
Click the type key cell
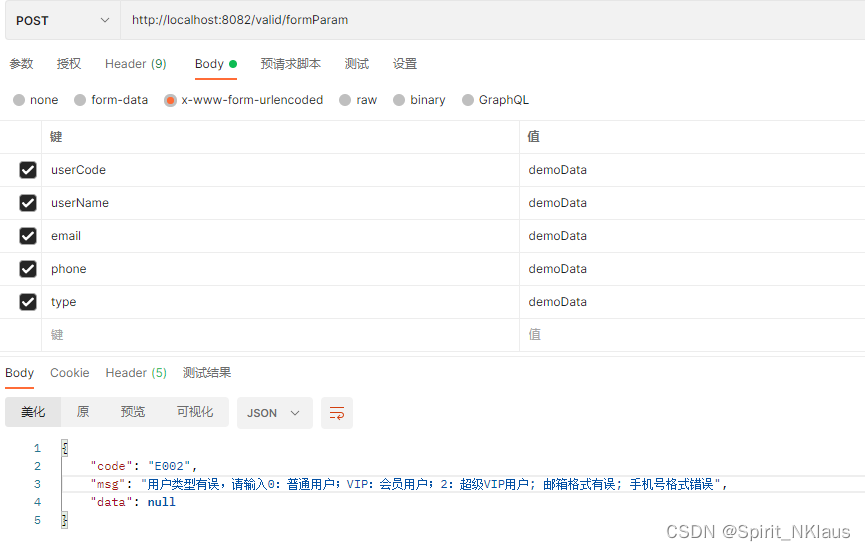point(280,302)
